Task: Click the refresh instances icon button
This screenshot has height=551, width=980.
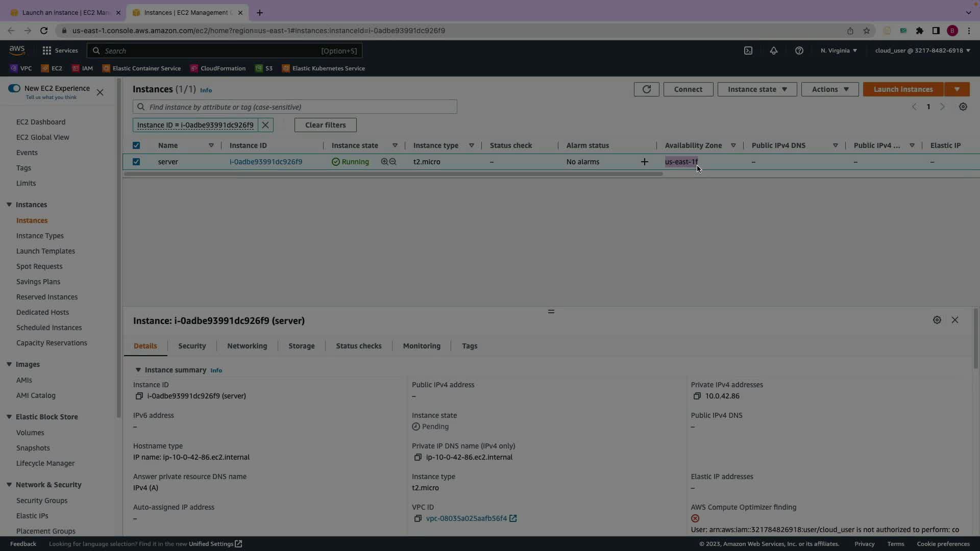Action: click(646, 89)
